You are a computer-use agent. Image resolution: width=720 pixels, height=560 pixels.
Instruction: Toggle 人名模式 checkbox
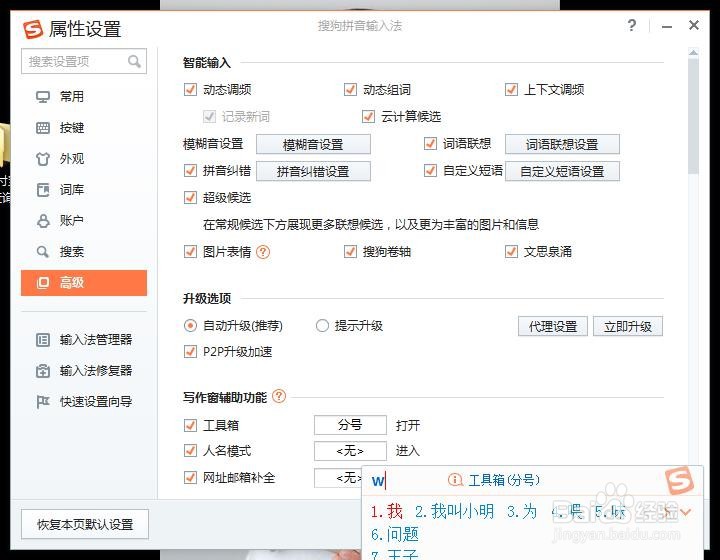[190, 451]
